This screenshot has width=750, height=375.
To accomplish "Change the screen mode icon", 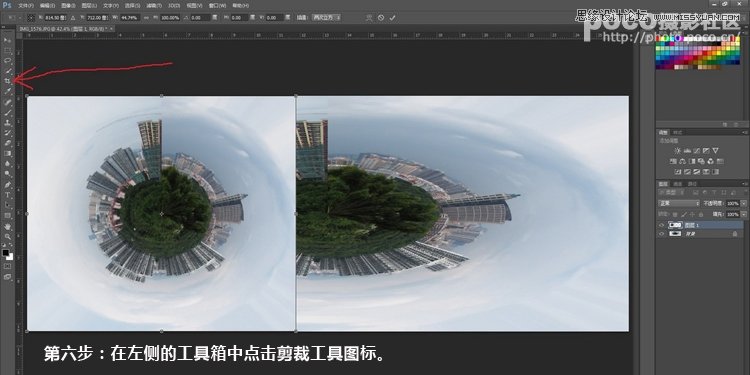I will pyautogui.click(x=7, y=276).
